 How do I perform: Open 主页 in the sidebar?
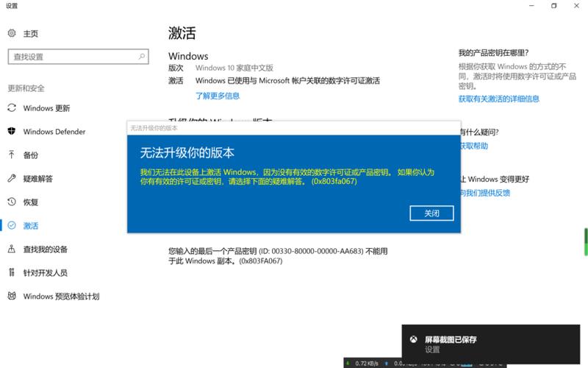click(31, 34)
